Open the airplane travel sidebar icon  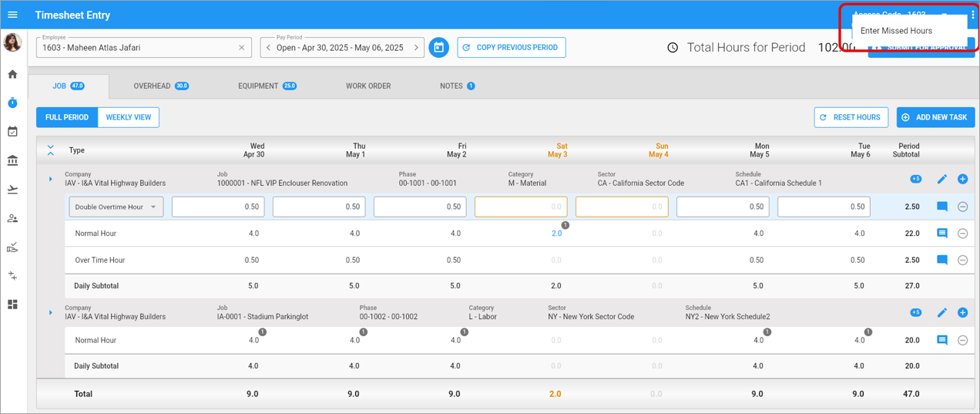point(12,190)
